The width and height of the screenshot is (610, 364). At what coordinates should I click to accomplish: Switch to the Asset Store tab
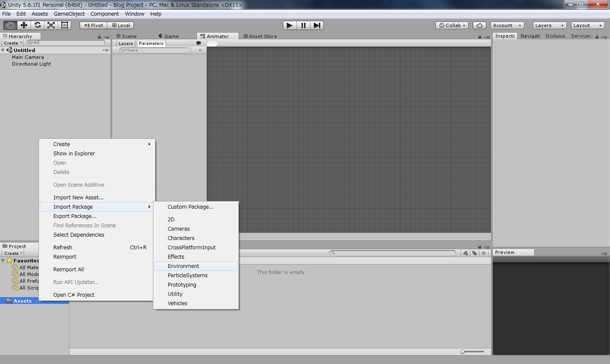coord(260,36)
